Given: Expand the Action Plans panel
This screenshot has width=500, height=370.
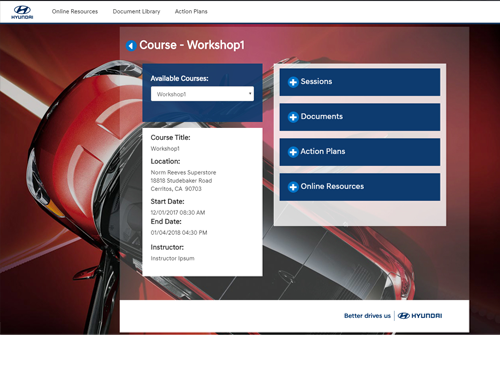Looking at the screenshot, I should 360,152.
